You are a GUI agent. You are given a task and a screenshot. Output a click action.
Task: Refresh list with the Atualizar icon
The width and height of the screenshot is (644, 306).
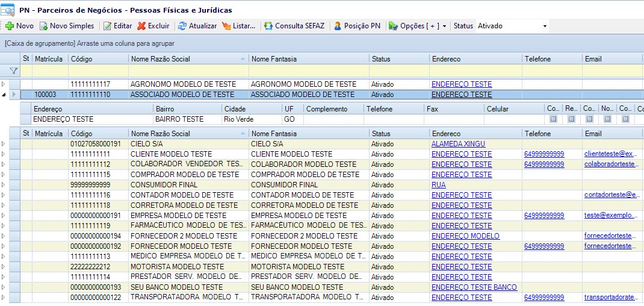pos(182,26)
